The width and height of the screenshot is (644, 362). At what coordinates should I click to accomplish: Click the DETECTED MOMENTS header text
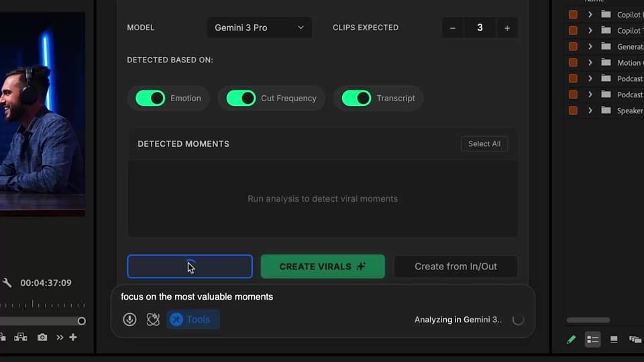tap(184, 144)
